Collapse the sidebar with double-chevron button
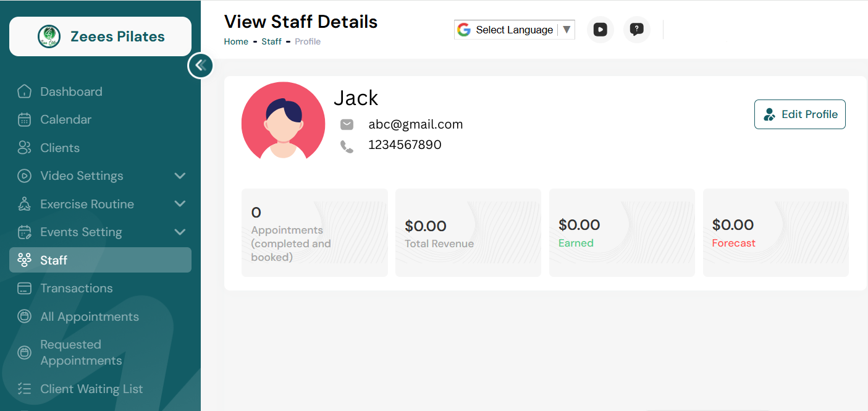Image resolution: width=868 pixels, height=411 pixels. [x=200, y=65]
